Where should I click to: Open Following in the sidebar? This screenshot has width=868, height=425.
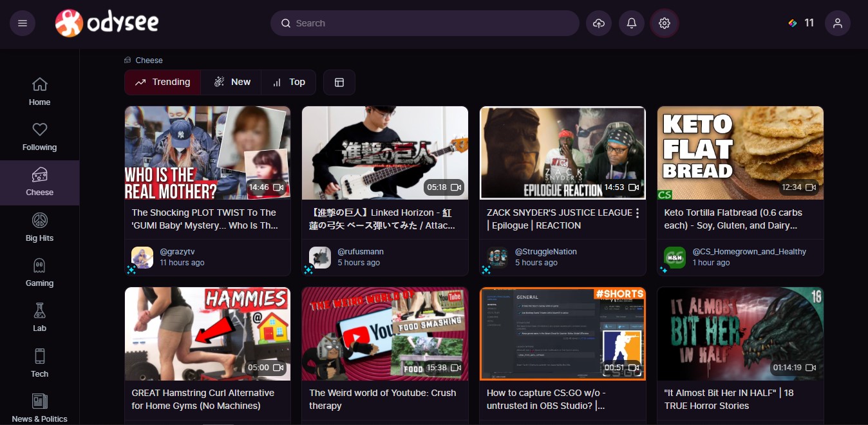pos(39,137)
